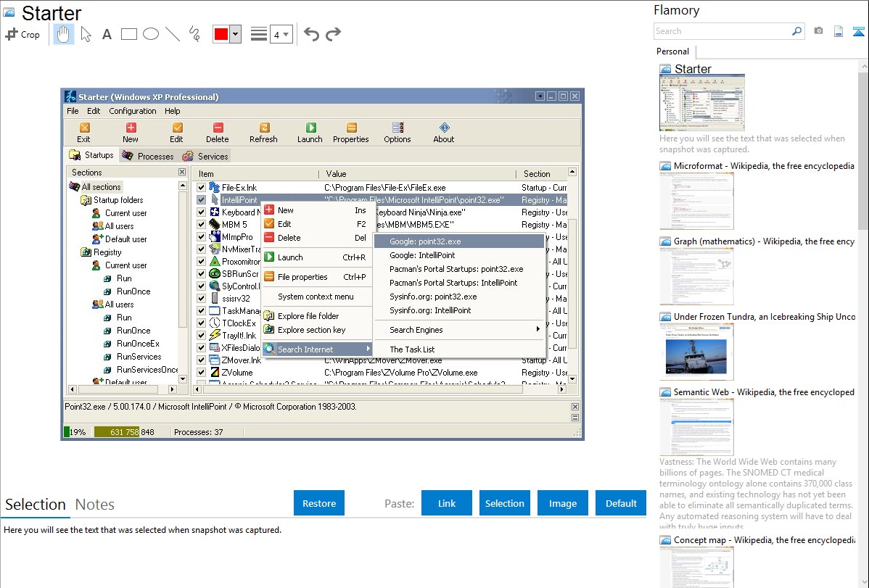Choose the arrow pointer selection tool
The image size is (869, 588).
(86, 34)
